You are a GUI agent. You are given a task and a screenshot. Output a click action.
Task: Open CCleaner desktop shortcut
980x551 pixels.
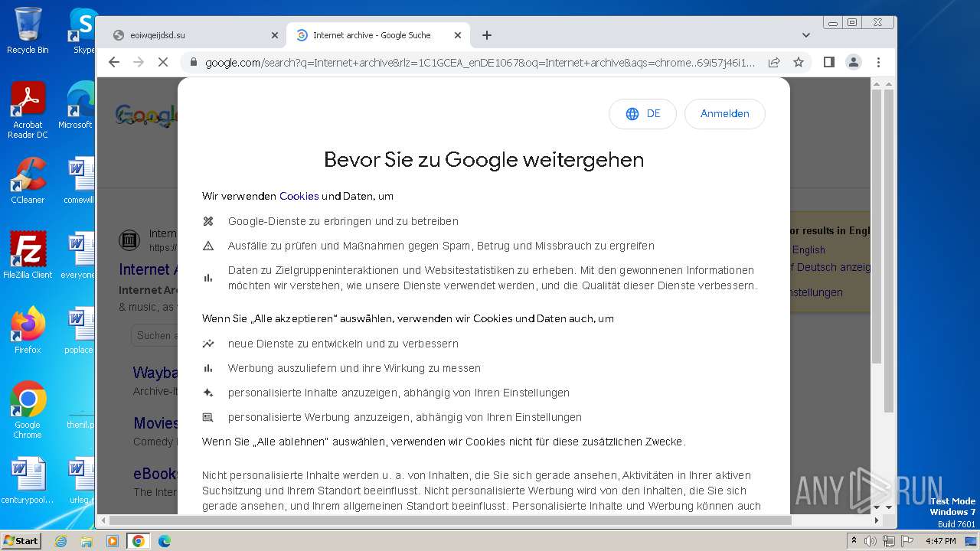tap(28, 181)
